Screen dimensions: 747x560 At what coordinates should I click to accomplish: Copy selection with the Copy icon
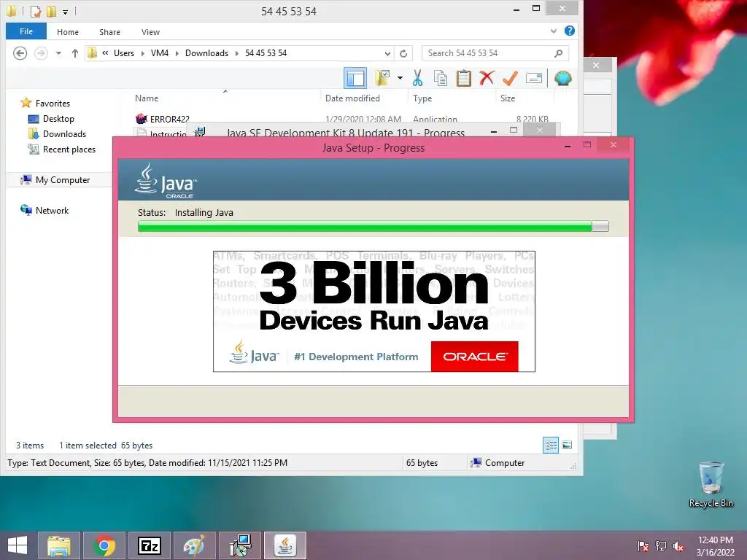(x=441, y=78)
